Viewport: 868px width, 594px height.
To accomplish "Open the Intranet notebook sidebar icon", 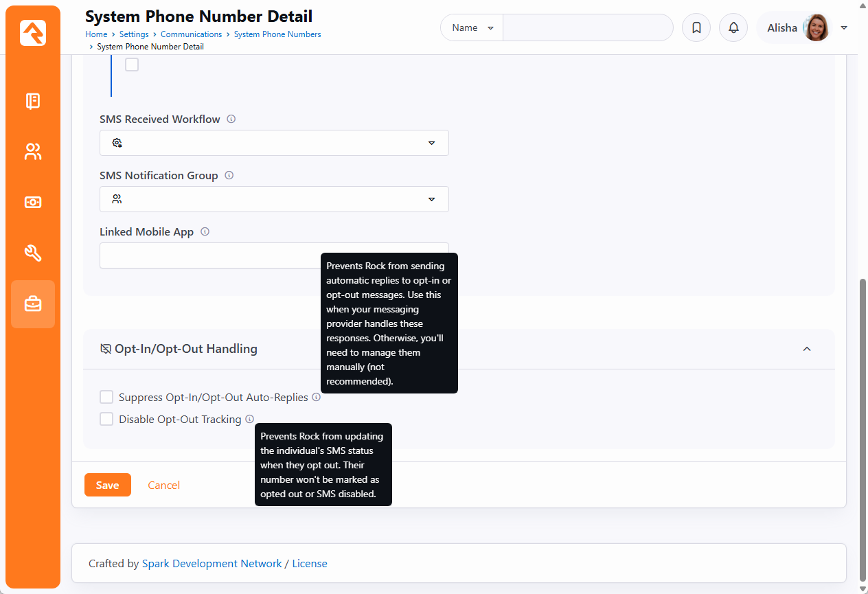I will (x=33, y=102).
